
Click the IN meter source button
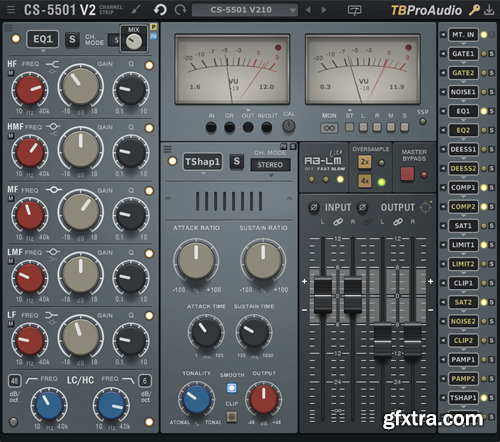211,127
